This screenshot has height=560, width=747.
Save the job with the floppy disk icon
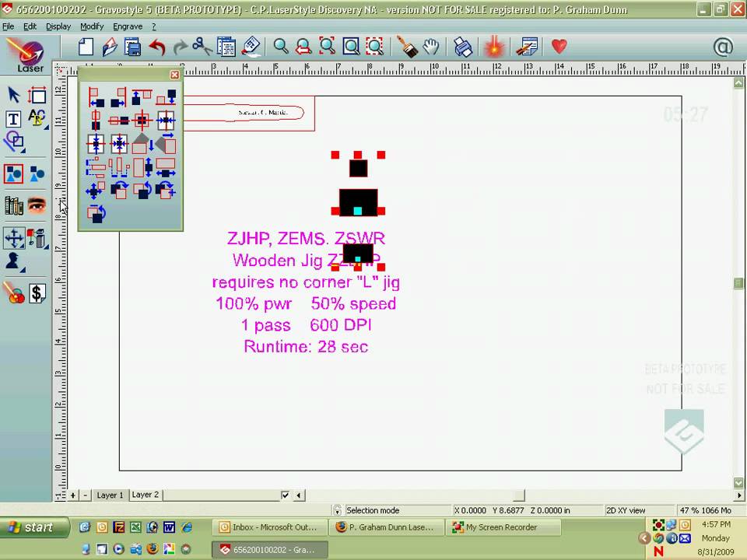[x=132, y=47]
